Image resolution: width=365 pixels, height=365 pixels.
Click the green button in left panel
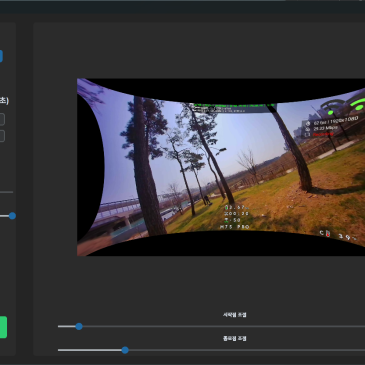click(x=3, y=327)
